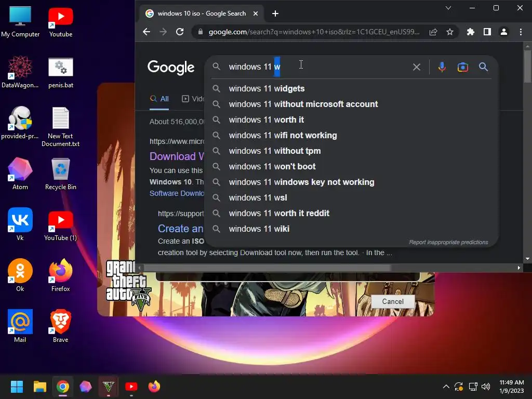Open search by image camera icon
Image resolution: width=532 pixels, height=399 pixels.
click(463, 67)
